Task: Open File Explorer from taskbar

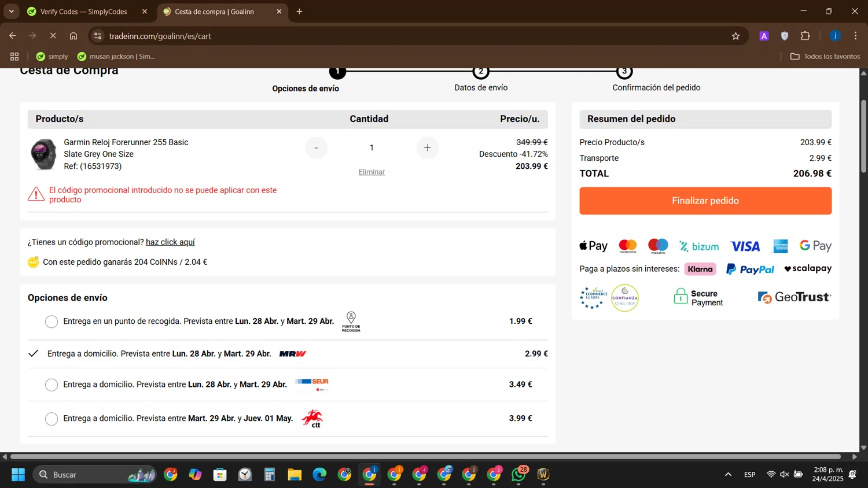Action: click(295, 475)
